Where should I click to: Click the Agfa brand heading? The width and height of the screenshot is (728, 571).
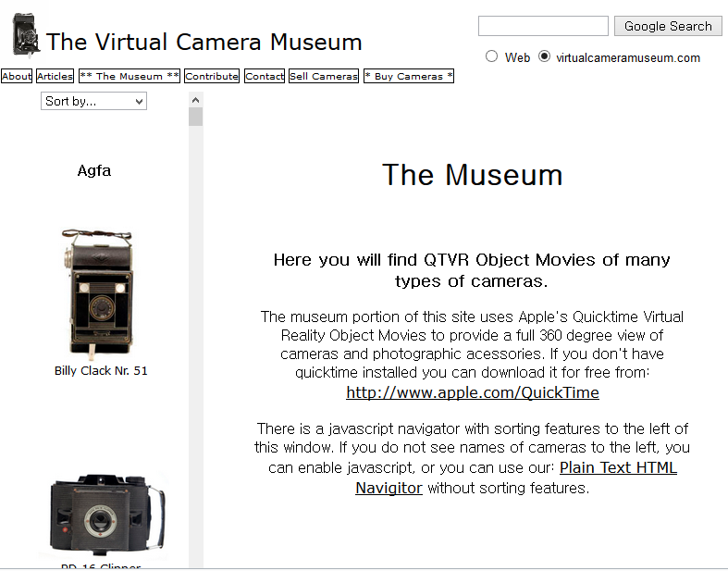coord(94,170)
